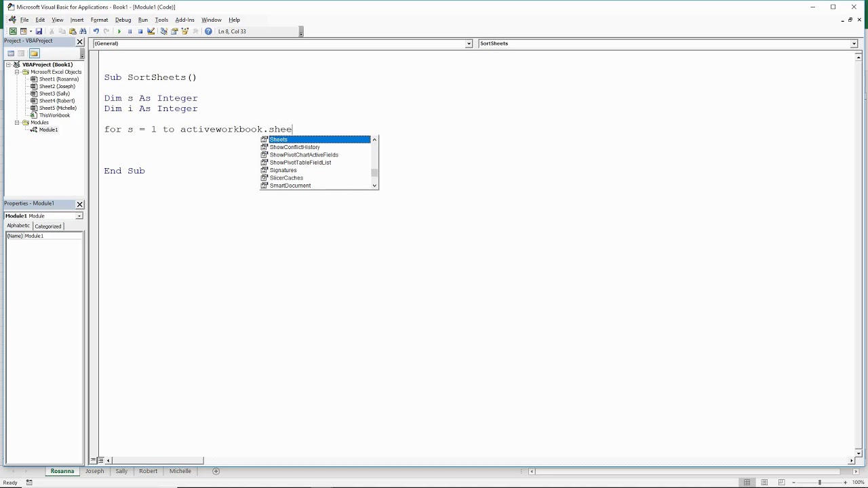Open the Debug menu
The width and height of the screenshot is (868, 488).
[123, 20]
